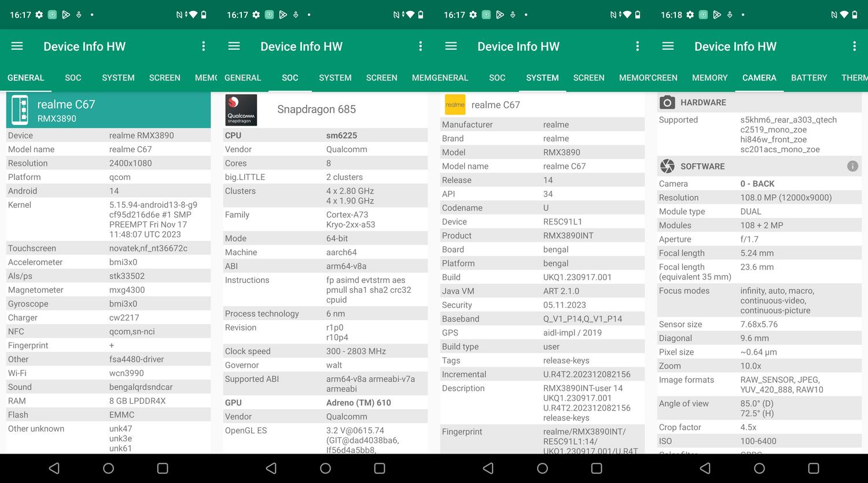The image size is (868, 483).
Task: Tap the Supported sensor s5khm6_rear_a303_qtech
Action: click(788, 120)
